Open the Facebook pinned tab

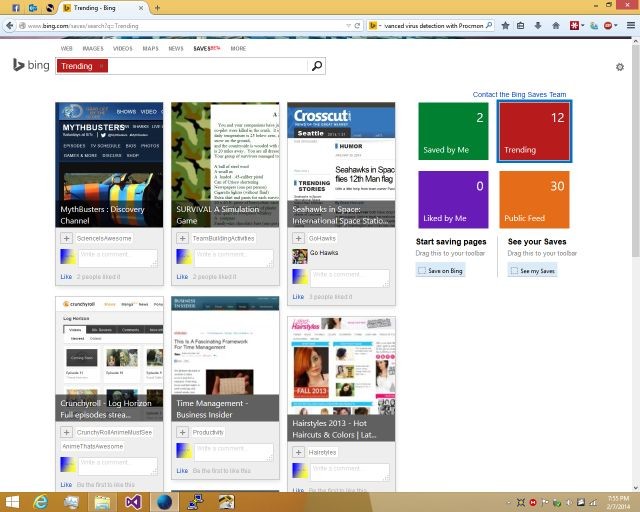click(x=16, y=8)
